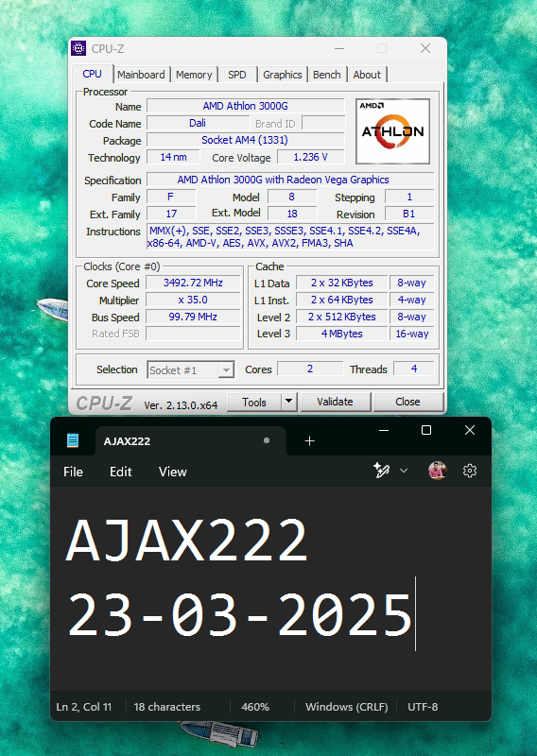Click the Notepad app icon
Image resolution: width=537 pixels, height=756 pixels.
[x=73, y=440]
